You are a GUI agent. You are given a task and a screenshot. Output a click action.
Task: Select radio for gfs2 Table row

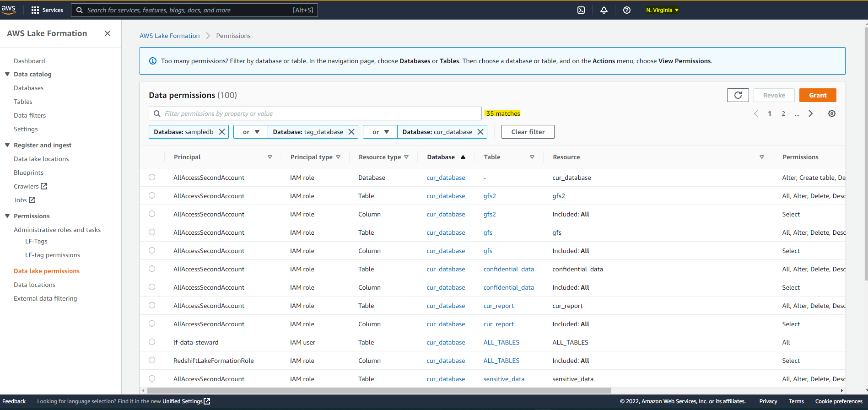tap(152, 195)
